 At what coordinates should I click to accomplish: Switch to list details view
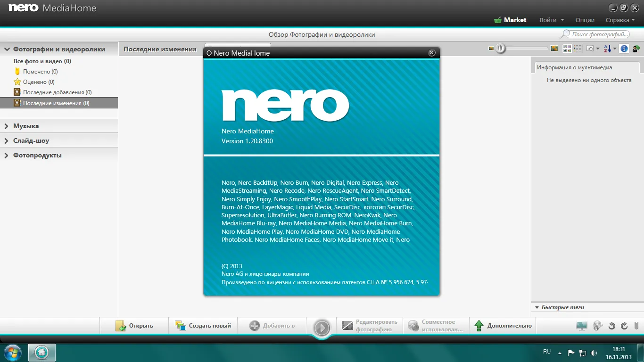(x=577, y=49)
